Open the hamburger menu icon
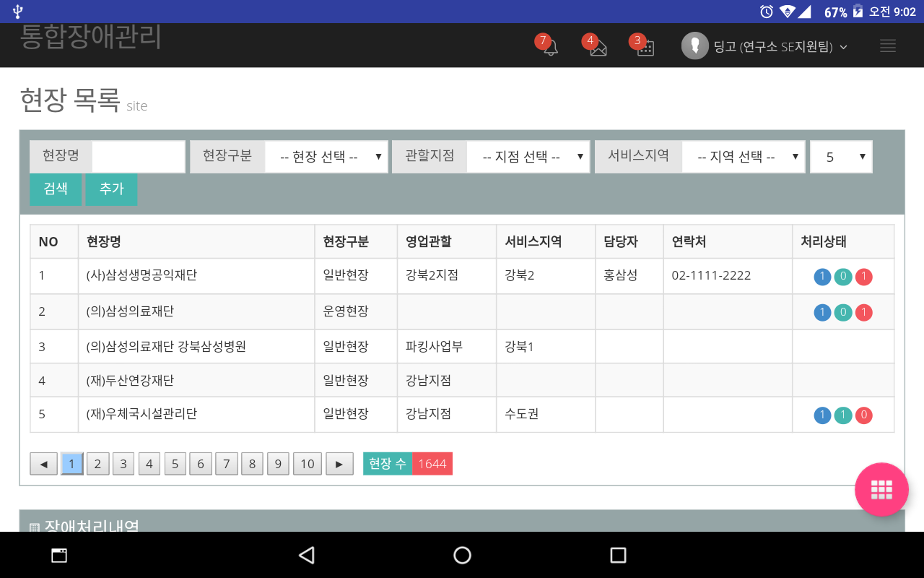 [x=888, y=46]
